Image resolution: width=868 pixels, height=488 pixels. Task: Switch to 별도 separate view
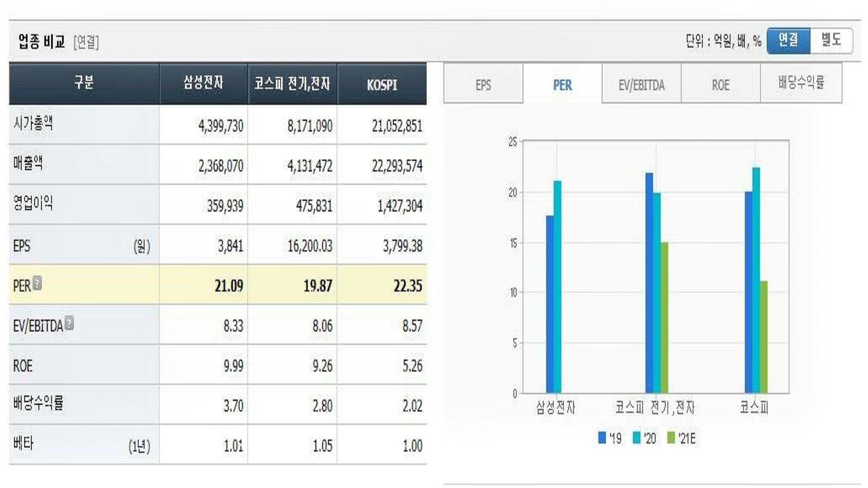pyautogui.click(x=831, y=41)
